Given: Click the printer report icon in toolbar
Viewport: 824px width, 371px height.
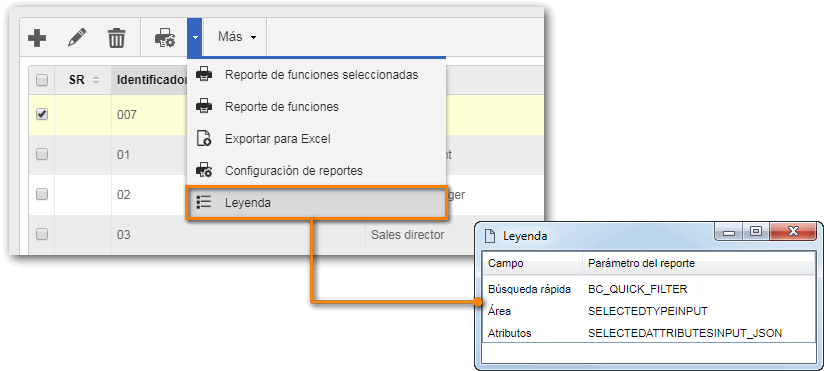Looking at the screenshot, I should click(164, 38).
